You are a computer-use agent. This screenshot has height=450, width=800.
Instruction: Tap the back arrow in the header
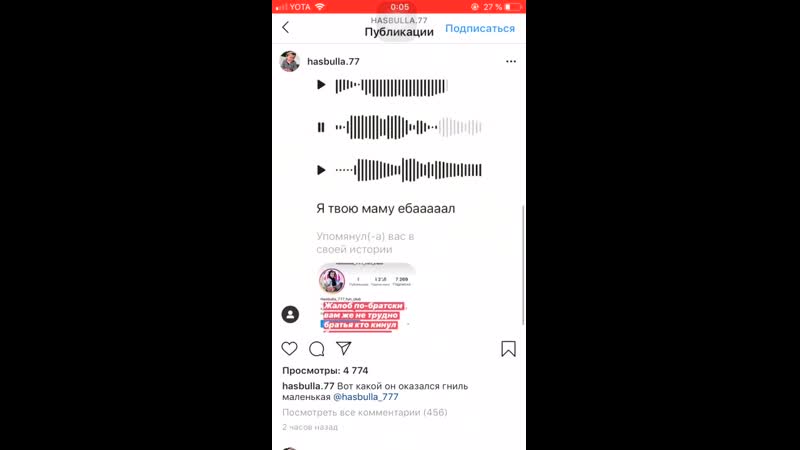285,27
